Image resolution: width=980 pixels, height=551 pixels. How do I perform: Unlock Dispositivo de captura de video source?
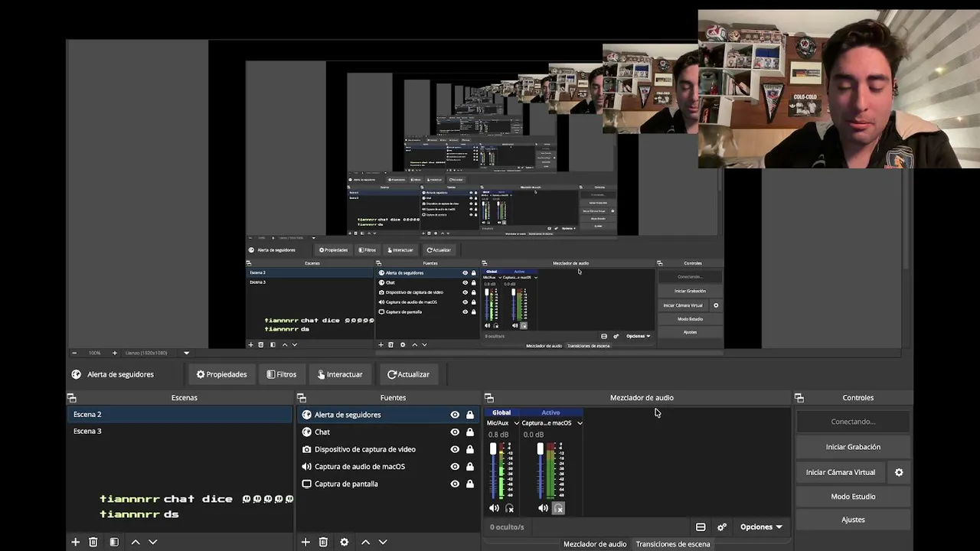[x=470, y=449]
